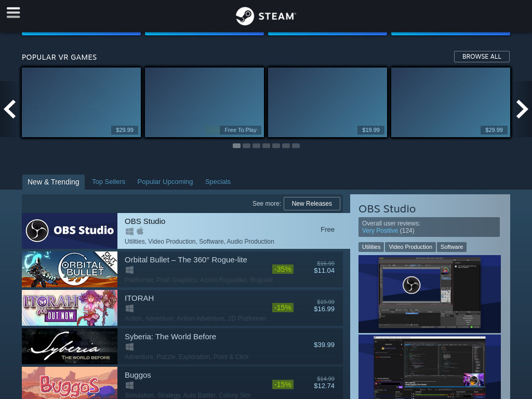
Task: Open the ITORAH game title
Action: tap(139, 298)
